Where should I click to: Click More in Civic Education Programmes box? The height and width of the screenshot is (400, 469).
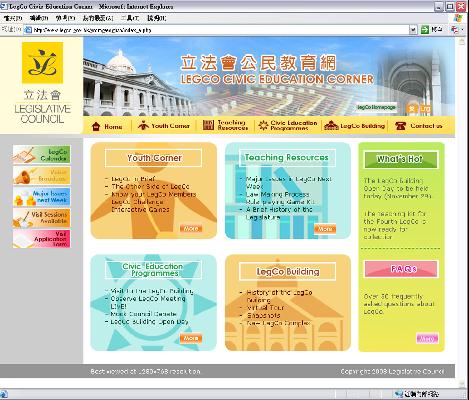tap(191, 338)
